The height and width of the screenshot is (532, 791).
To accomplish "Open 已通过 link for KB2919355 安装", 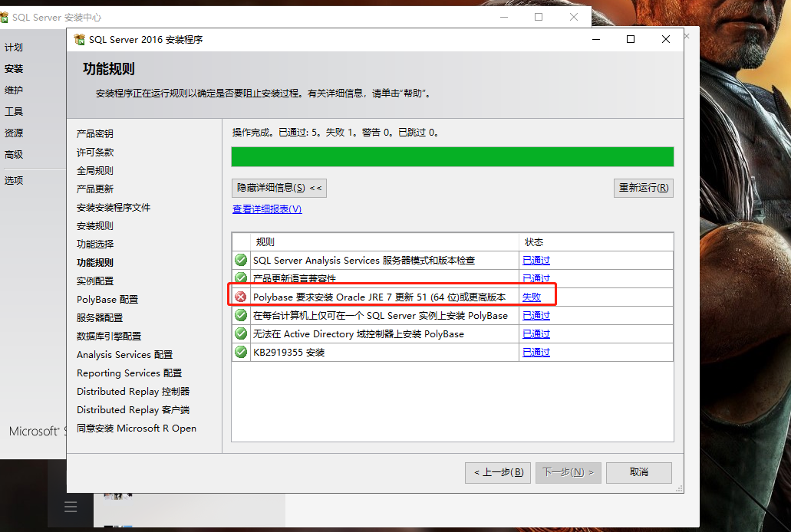I will (x=536, y=352).
